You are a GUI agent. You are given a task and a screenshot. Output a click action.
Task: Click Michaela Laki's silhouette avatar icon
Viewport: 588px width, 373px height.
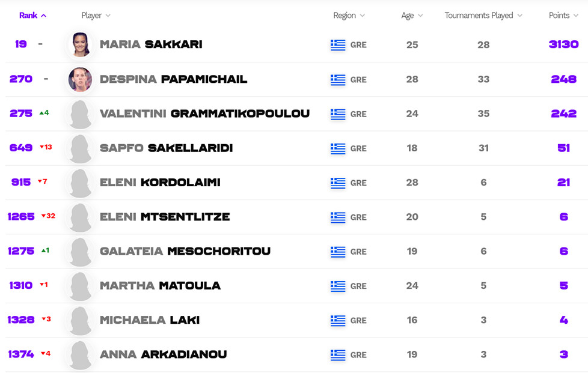pyautogui.click(x=80, y=320)
